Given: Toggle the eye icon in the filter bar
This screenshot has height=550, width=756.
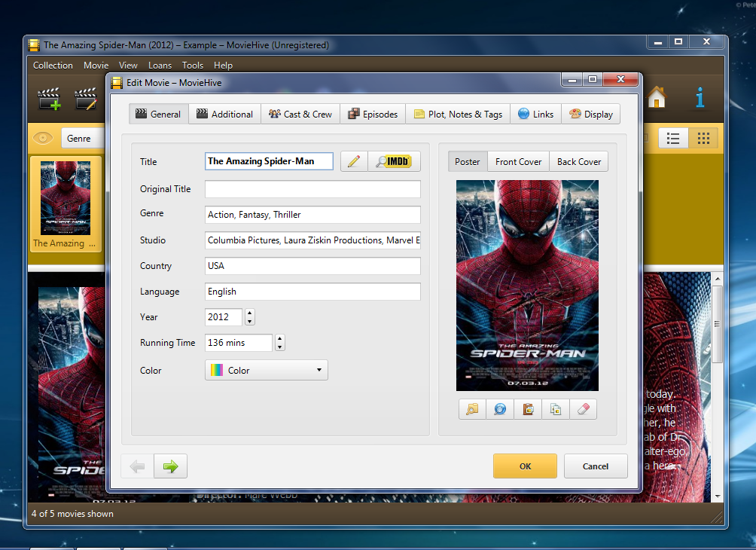Looking at the screenshot, I should pos(43,139).
